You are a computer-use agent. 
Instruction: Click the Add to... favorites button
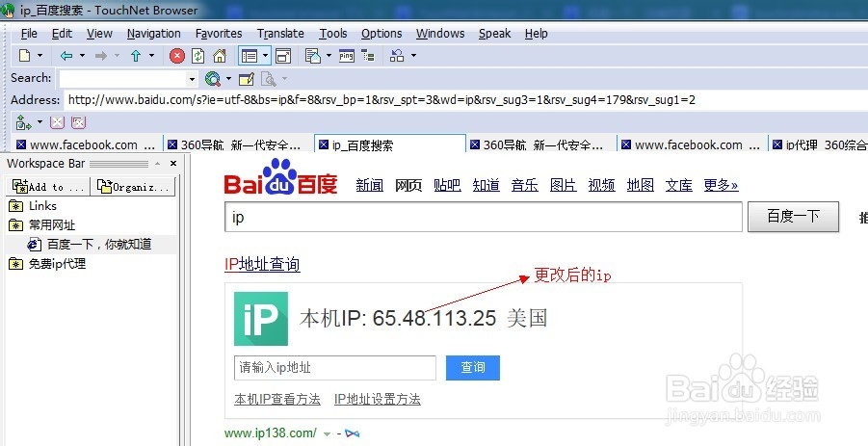tap(48, 187)
